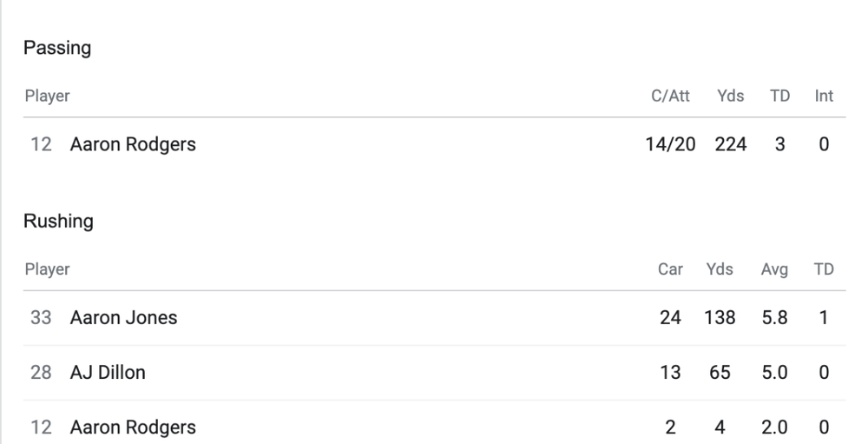Viewport: 868px width, 444px height.
Task: Click the 224 passing yards value
Action: (x=730, y=145)
